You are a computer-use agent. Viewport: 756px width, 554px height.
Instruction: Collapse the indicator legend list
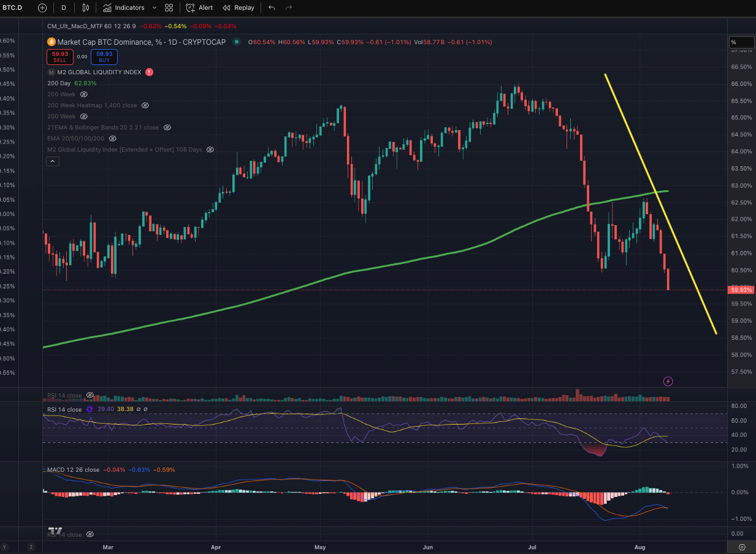pos(53,161)
